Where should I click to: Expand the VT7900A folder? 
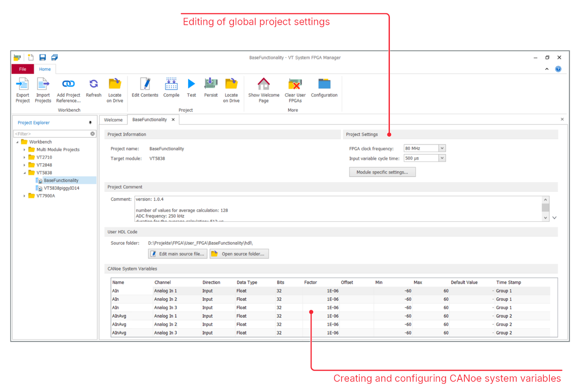pos(24,196)
